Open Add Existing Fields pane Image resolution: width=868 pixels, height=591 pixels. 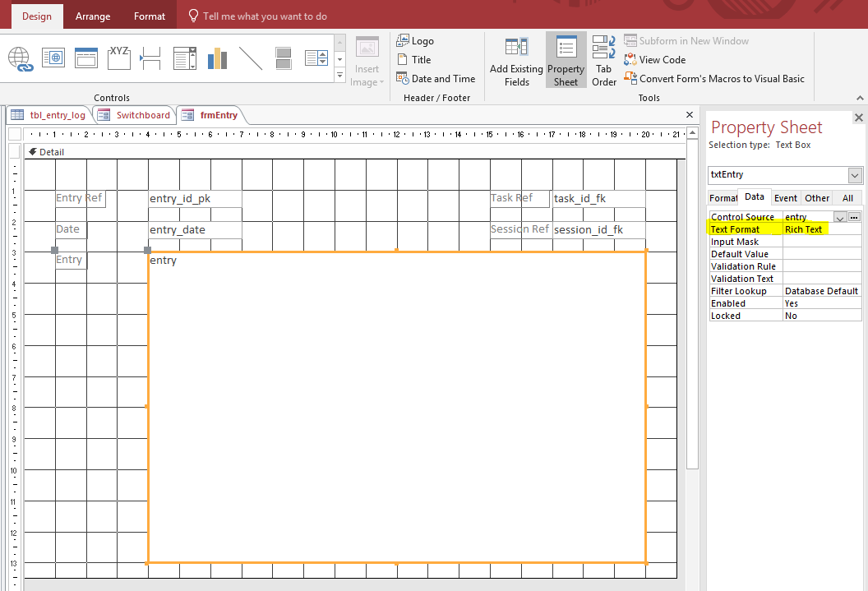pyautogui.click(x=516, y=60)
